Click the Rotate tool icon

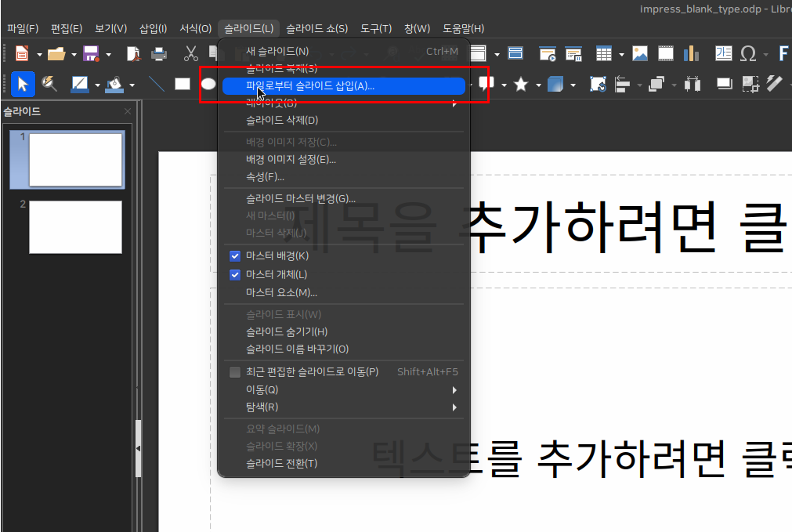(x=598, y=84)
